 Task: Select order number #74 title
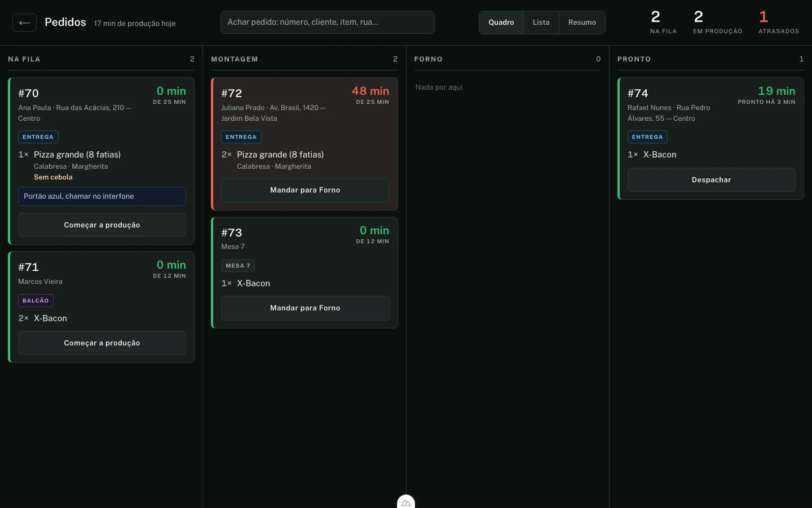[x=638, y=94]
